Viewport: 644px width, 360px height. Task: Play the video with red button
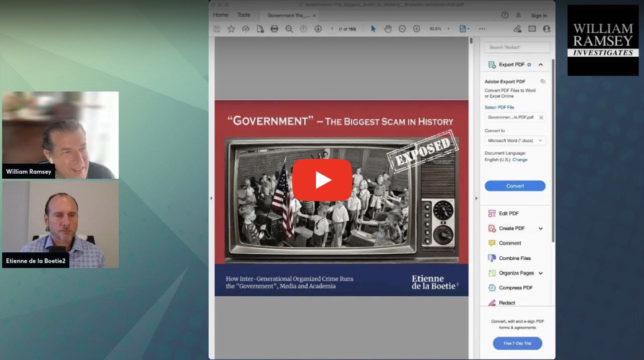[x=322, y=180]
